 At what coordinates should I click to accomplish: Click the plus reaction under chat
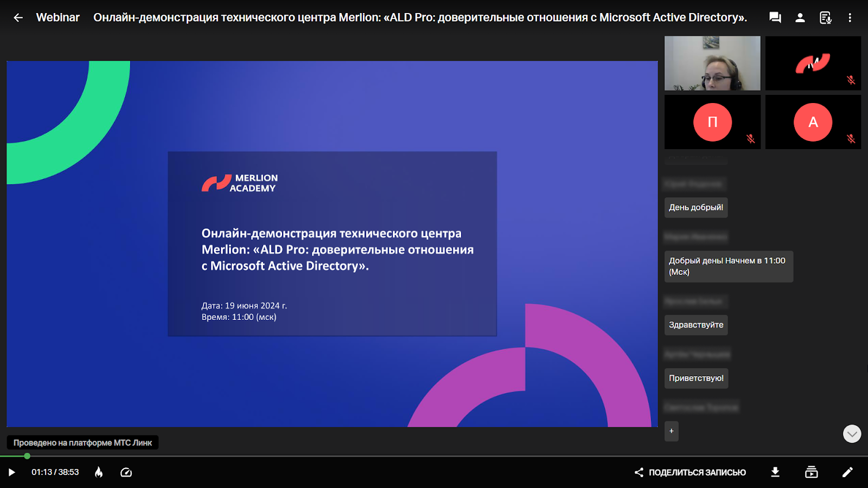(x=672, y=431)
